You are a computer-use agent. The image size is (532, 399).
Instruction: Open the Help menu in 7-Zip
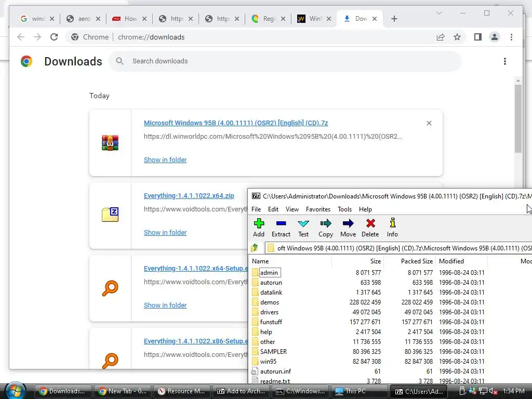coord(365,209)
